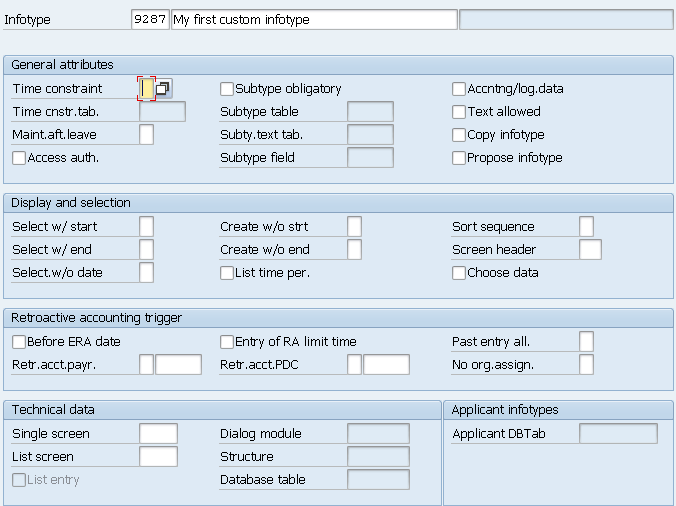Click the first Retr.acct.payr. indicator field

(147, 365)
